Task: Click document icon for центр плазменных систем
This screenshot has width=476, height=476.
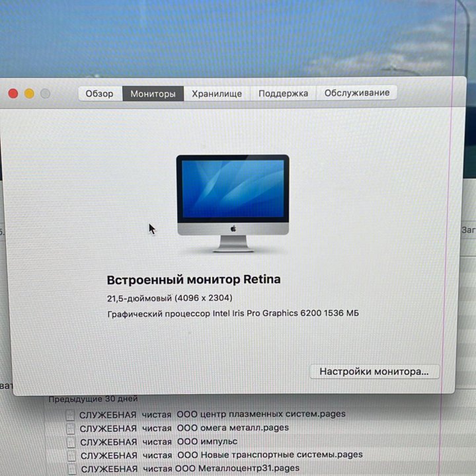Action: [70, 415]
